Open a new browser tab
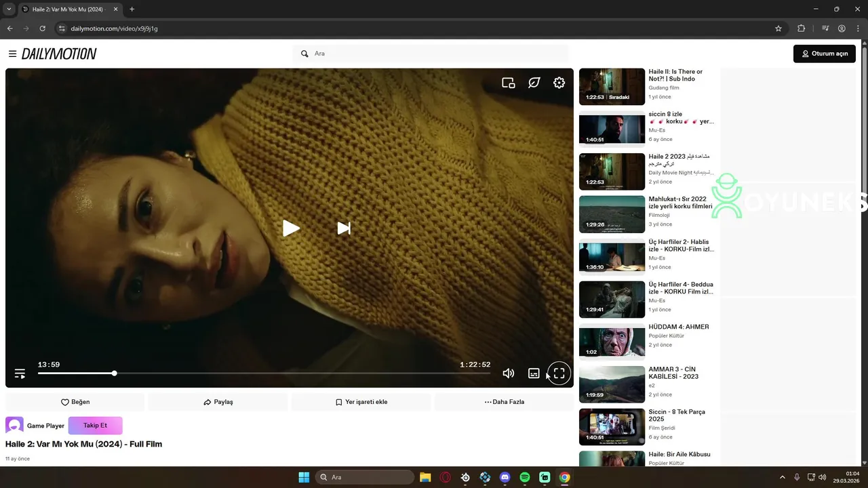Viewport: 868px width, 488px height. pyautogui.click(x=132, y=9)
